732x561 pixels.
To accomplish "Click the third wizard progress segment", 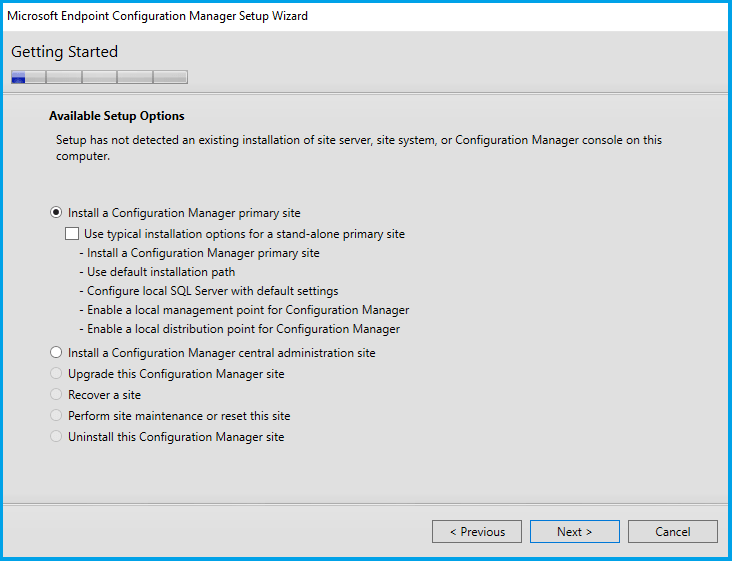I will point(99,77).
